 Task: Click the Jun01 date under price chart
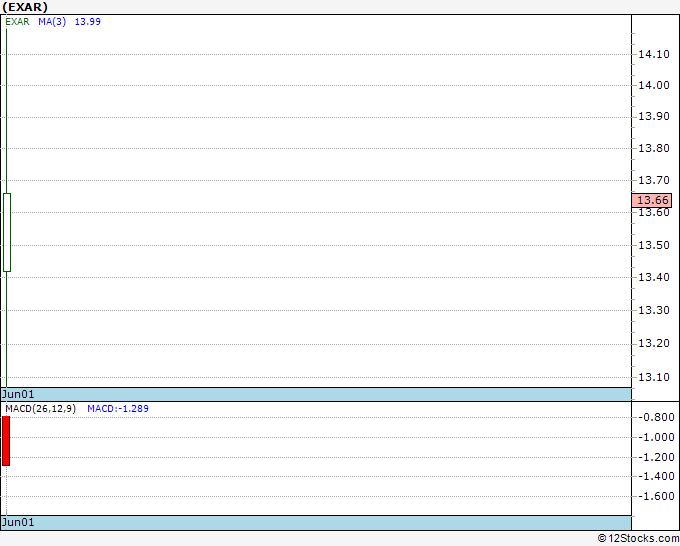pyautogui.click(x=18, y=394)
